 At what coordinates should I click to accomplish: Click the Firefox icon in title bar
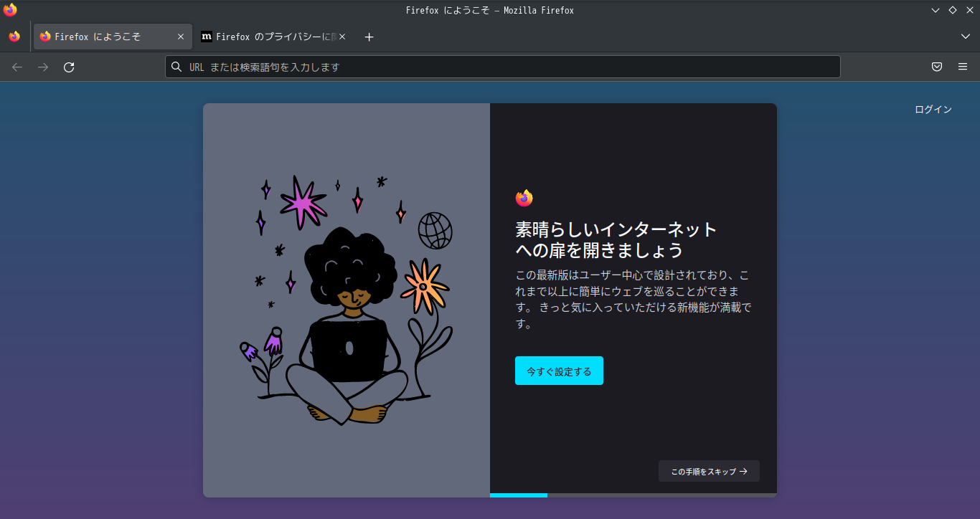[x=10, y=10]
